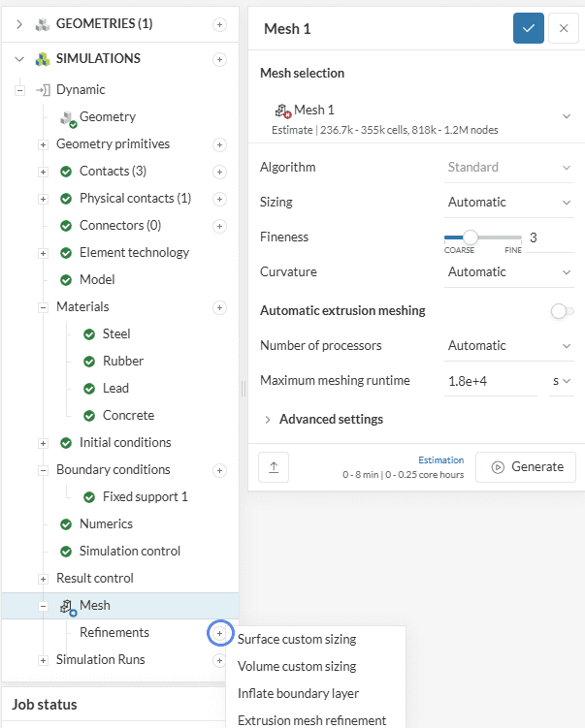The image size is (585, 728).
Task: Toggle Automatic extrusion meshing switch
Action: 561,311
